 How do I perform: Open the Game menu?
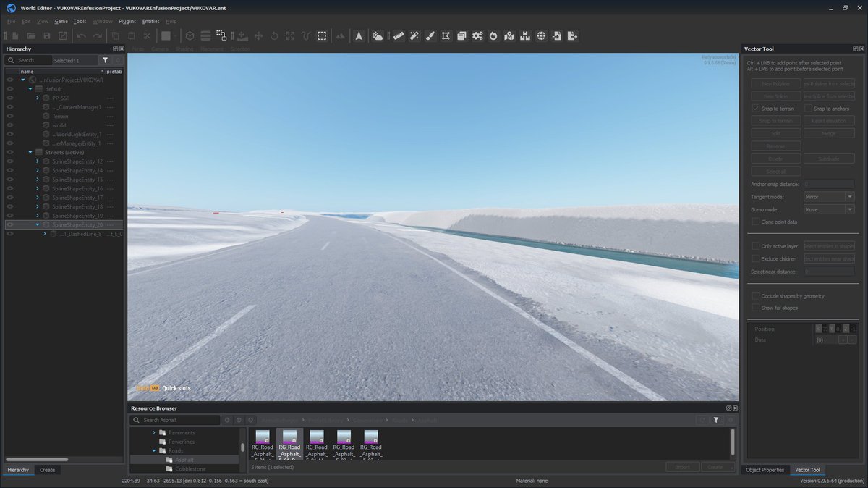coord(61,21)
